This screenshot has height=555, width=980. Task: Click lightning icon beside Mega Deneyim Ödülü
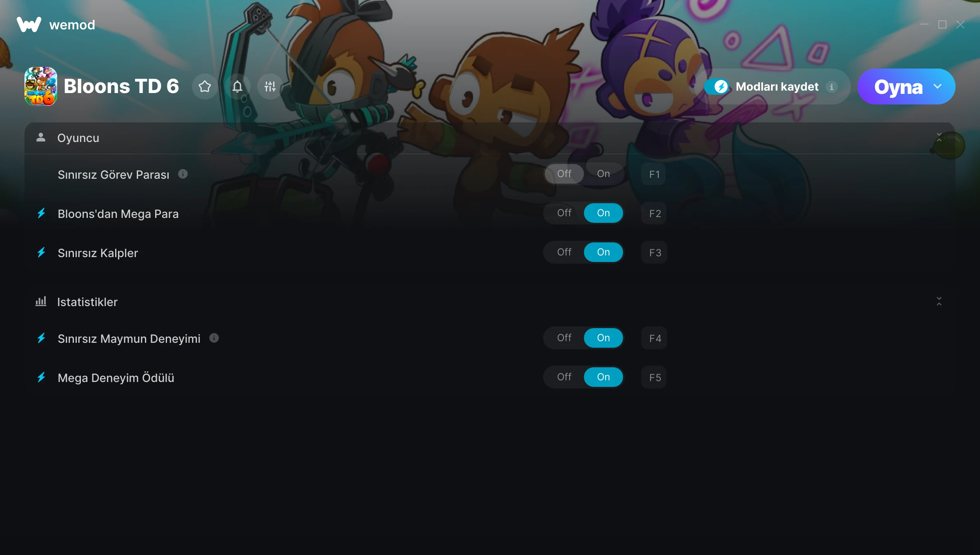[41, 377]
